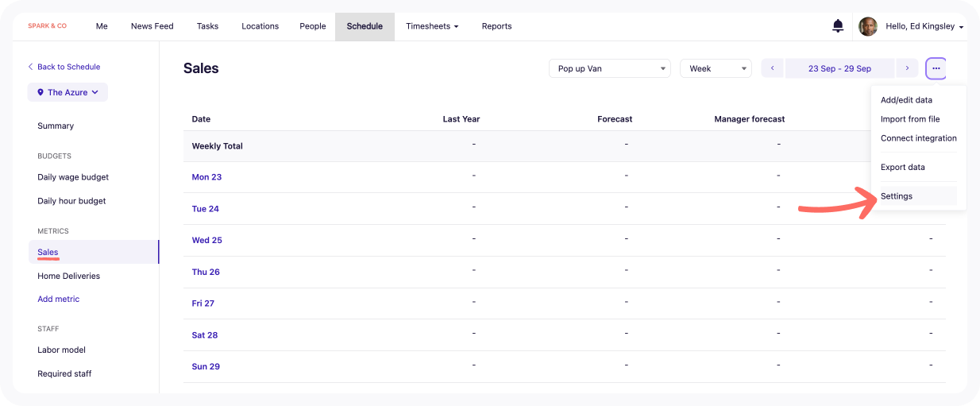
Task: Click Back to Schedule link
Action: coord(64,67)
